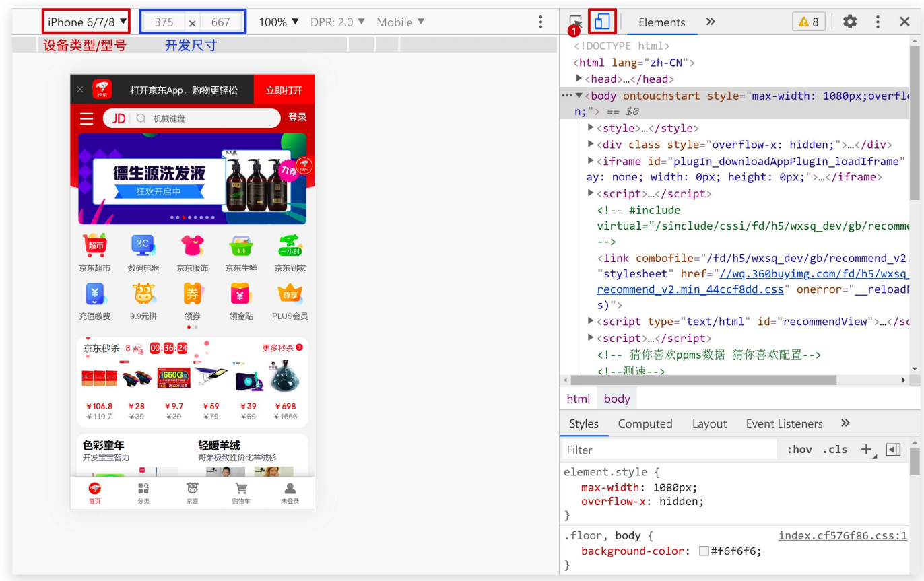Click the 德生源洗发液 banner image
Viewport: 924px width, 581px height.
pos(193,178)
